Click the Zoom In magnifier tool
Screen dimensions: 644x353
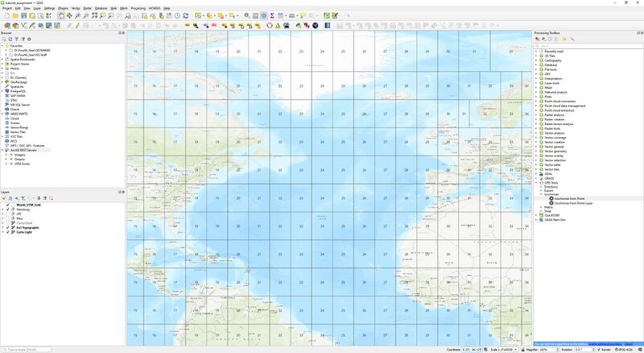77,15
